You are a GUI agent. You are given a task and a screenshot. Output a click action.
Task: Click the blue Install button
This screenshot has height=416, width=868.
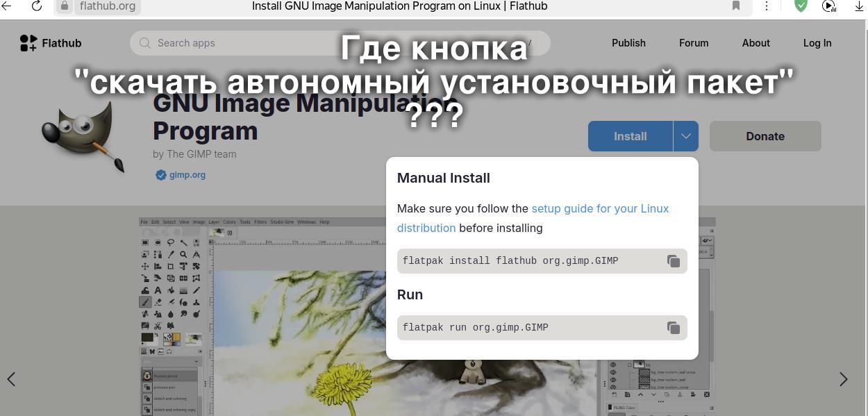coord(631,136)
